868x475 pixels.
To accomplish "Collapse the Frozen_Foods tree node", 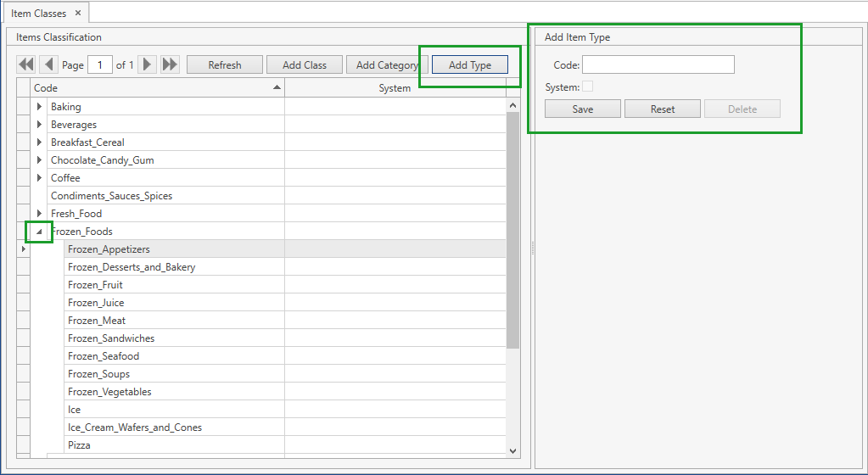I will tap(39, 232).
